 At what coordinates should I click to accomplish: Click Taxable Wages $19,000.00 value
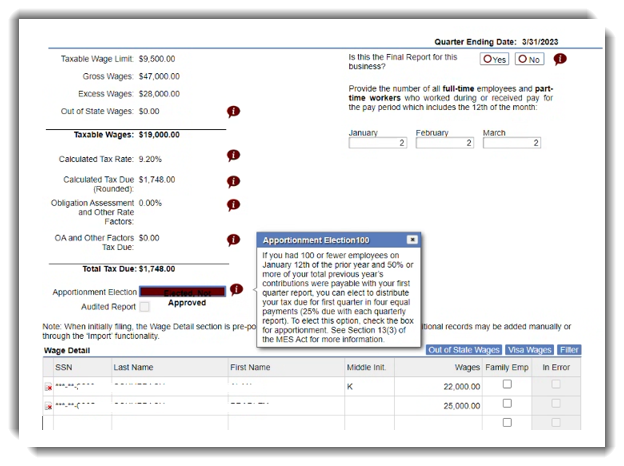coord(159,135)
